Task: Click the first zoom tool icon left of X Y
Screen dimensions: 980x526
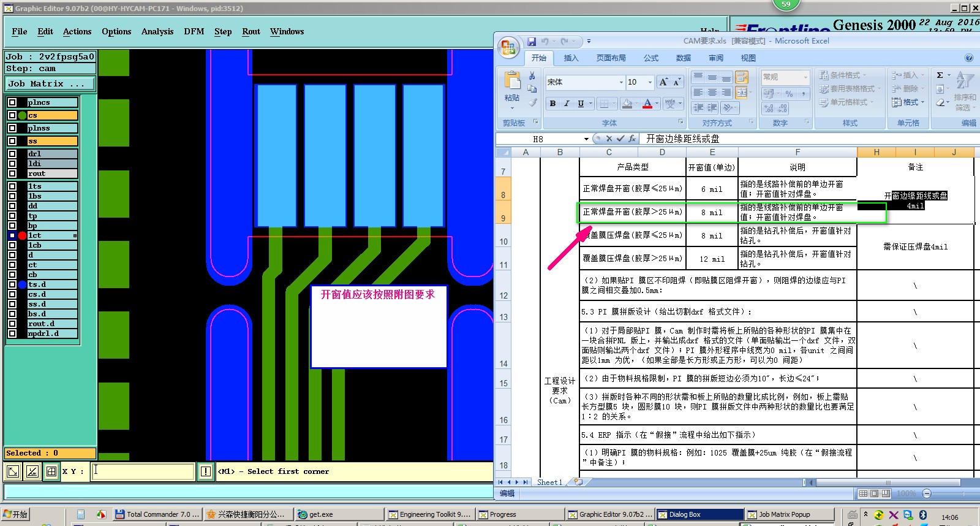Action: click(12, 471)
